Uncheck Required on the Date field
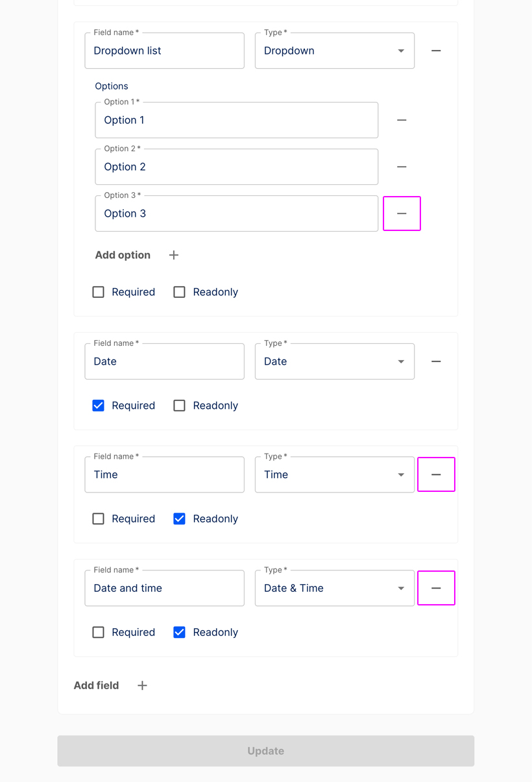Image resolution: width=532 pixels, height=782 pixels. tap(98, 405)
